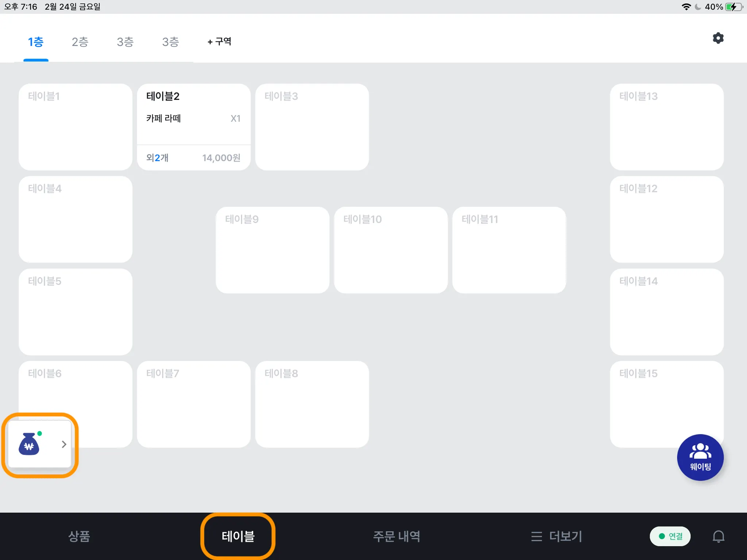This screenshot has height=560, width=747.
Task: Open settings with the gear icon
Action: (718, 38)
